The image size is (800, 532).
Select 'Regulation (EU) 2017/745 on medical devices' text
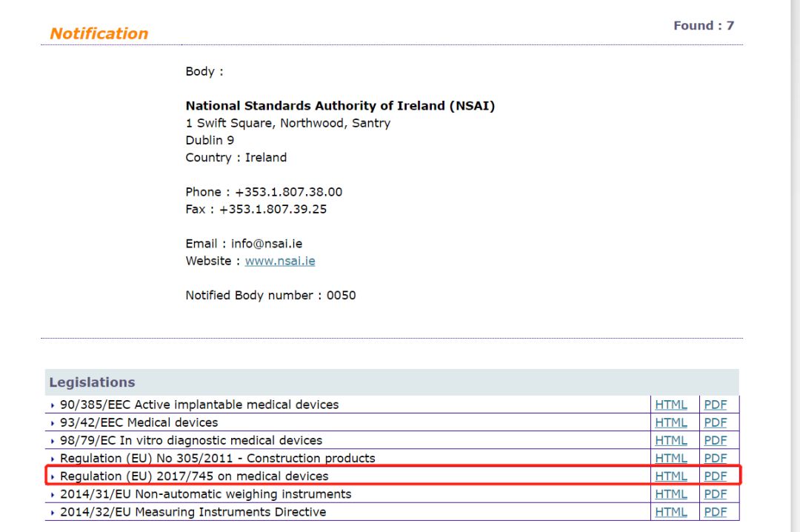coord(194,476)
